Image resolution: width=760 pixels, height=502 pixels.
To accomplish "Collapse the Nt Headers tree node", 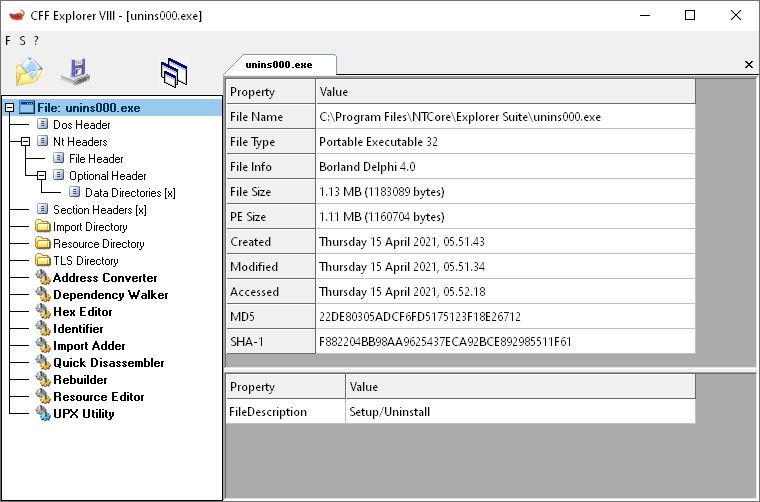I will coord(25,141).
